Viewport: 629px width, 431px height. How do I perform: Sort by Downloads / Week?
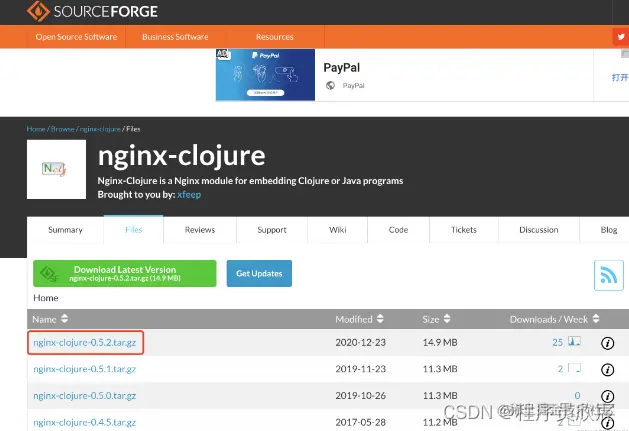pos(554,319)
